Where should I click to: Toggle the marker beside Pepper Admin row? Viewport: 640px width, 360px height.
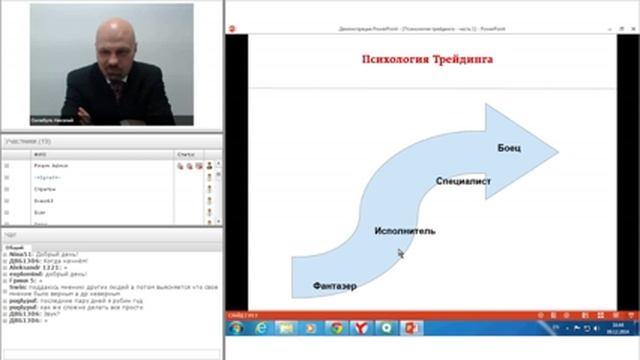coord(7,166)
